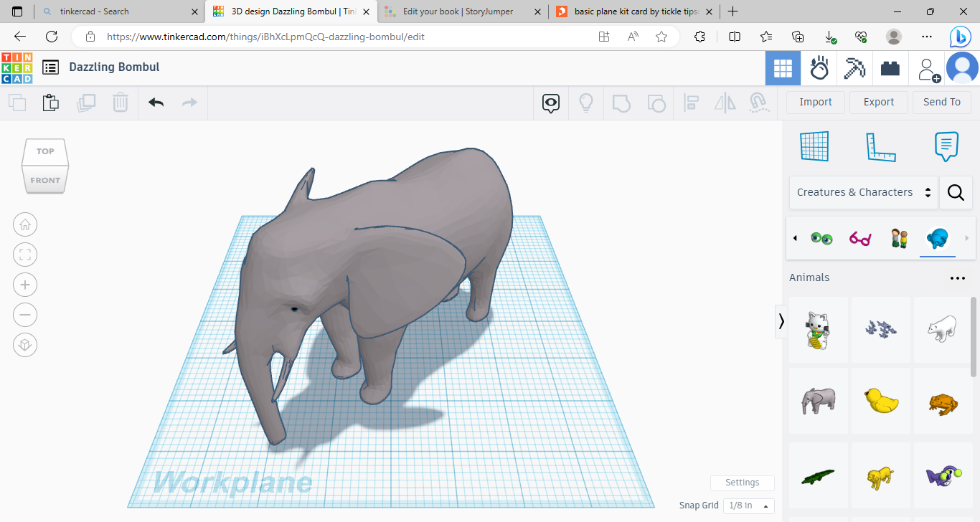Viewport: 980px width, 522px height.
Task: Click the Workplane helper icon
Action: (814, 146)
